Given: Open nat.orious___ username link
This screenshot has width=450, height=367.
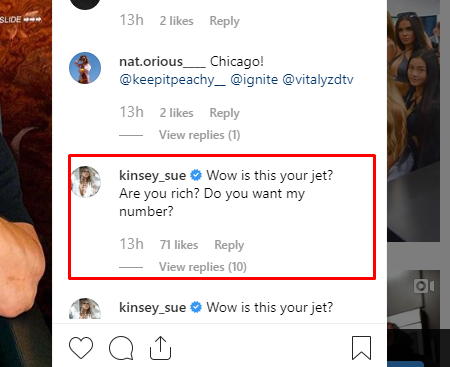Looking at the screenshot, I should point(162,62).
